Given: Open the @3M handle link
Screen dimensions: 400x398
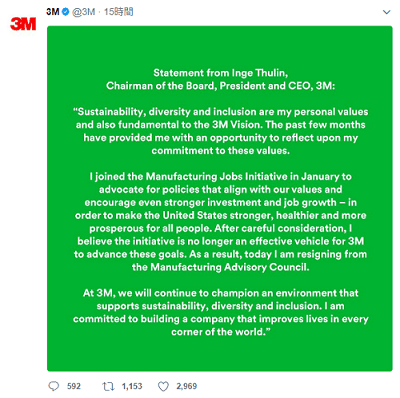Looking at the screenshot, I should pos(83,12).
